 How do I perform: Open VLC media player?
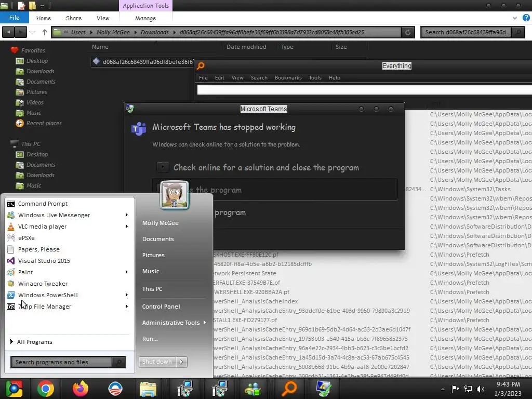click(42, 227)
